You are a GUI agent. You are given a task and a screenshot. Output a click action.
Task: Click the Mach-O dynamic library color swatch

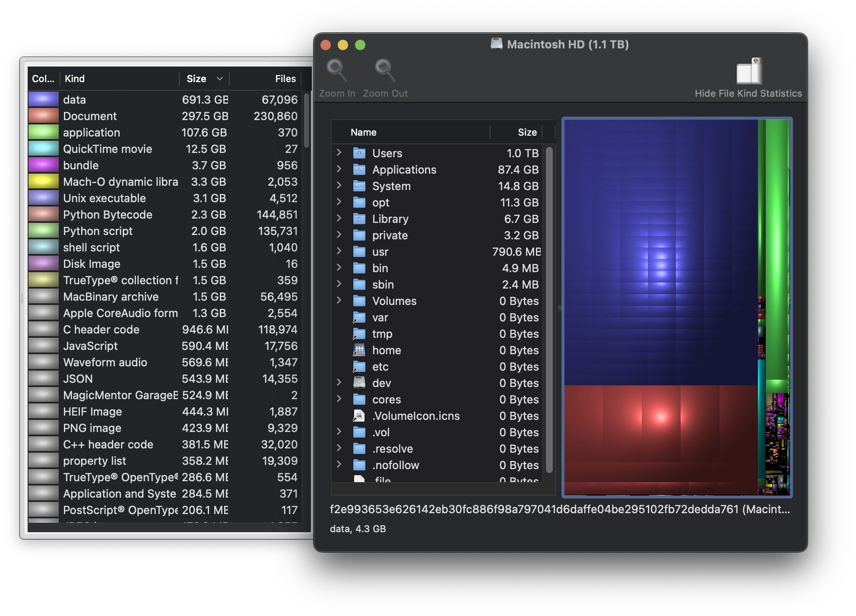pos(44,181)
